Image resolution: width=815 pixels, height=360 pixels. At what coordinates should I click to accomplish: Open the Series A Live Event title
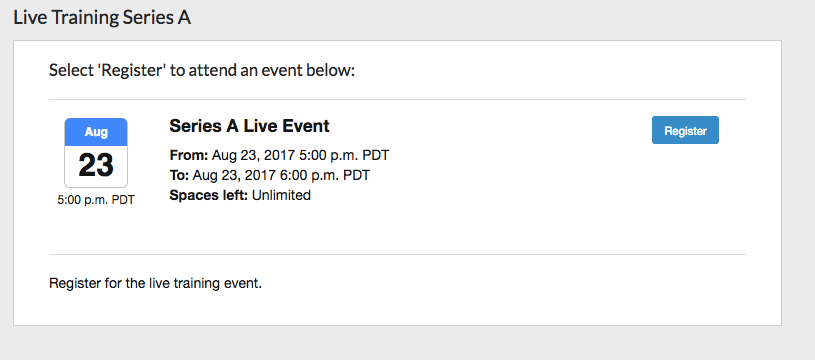[249, 126]
